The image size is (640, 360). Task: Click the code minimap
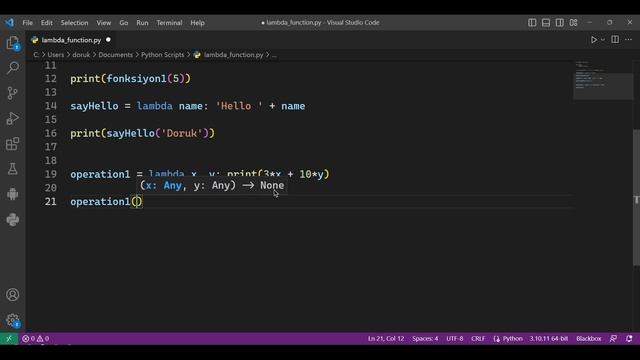603,80
